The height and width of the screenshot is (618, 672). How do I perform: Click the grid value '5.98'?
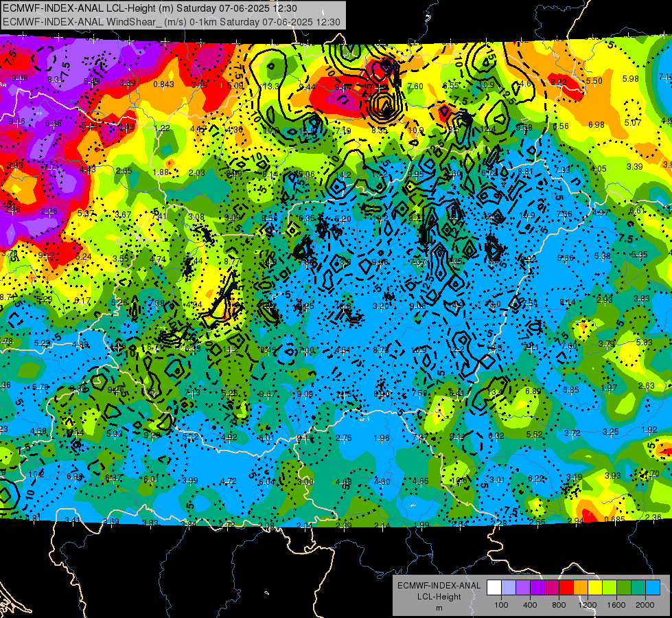pyautogui.click(x=630, y=79)
